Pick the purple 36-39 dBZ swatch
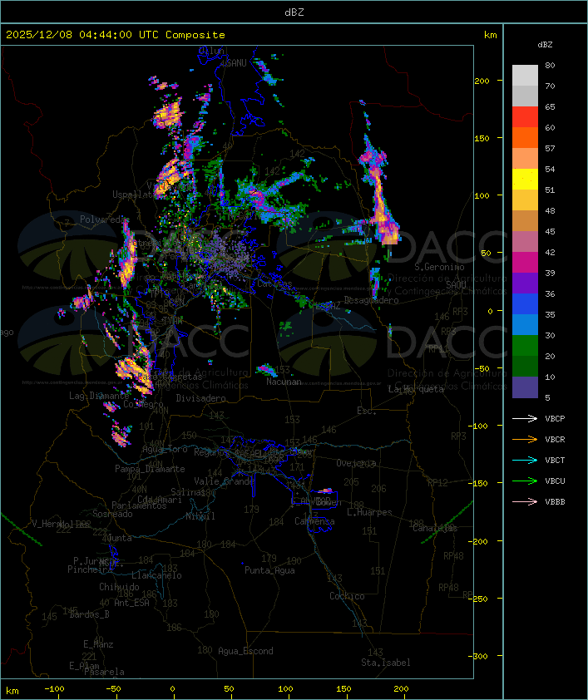The image size is (588, 700). click(525, 283)
